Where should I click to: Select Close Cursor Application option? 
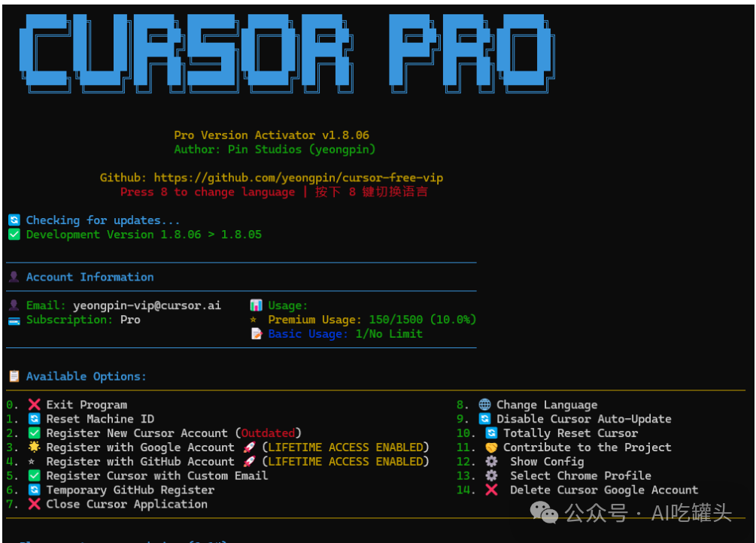[x=127, y=505]
